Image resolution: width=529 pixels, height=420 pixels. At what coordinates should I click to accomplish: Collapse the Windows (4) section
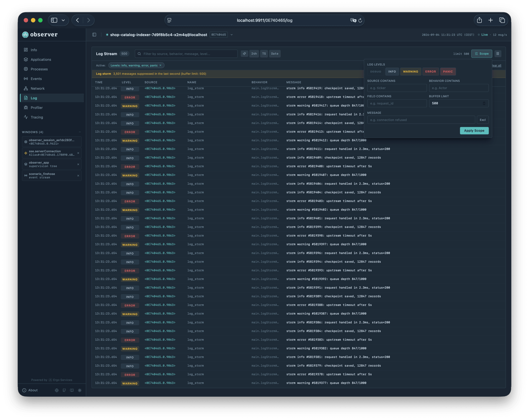80,132
